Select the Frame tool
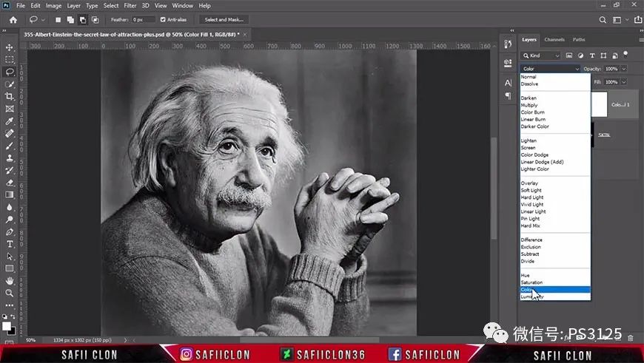Viewport: 644px width, 363px height. point(10,109)
